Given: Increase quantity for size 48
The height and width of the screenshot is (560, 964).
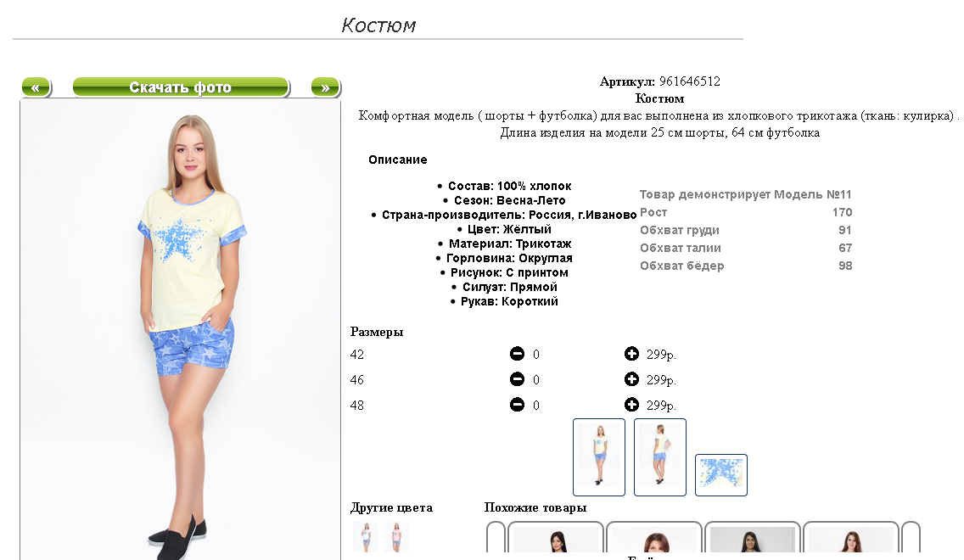Looking at the screenshot, I should [x=631, y=405].
